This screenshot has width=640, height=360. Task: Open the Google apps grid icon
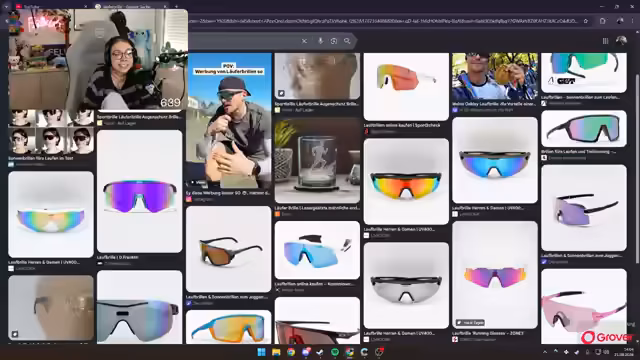tap(605, 41)
